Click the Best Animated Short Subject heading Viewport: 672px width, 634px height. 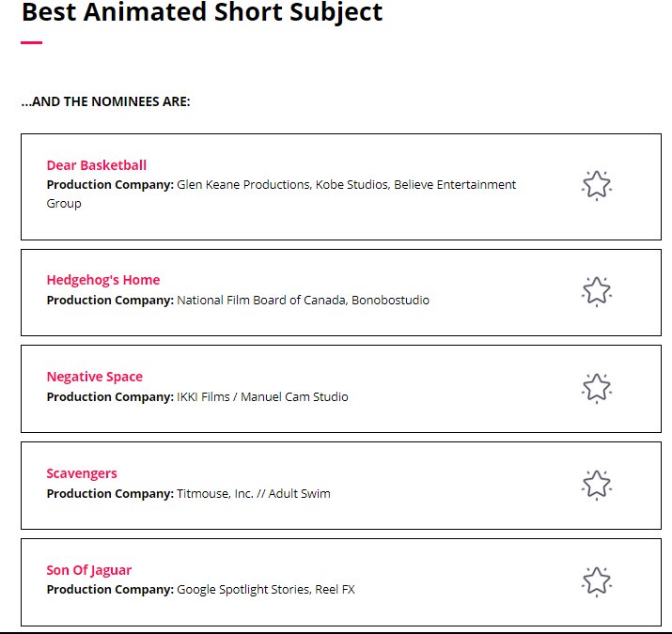coord(202,13)
